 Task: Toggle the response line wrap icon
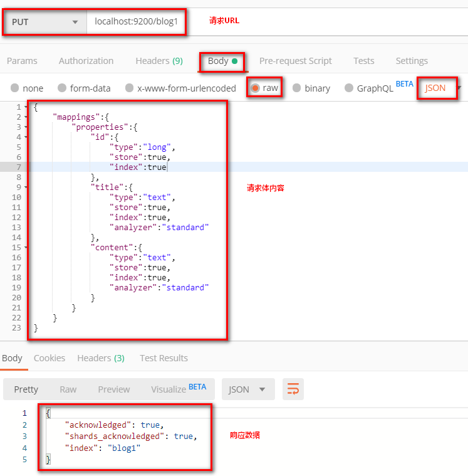(x=293, y=389)
